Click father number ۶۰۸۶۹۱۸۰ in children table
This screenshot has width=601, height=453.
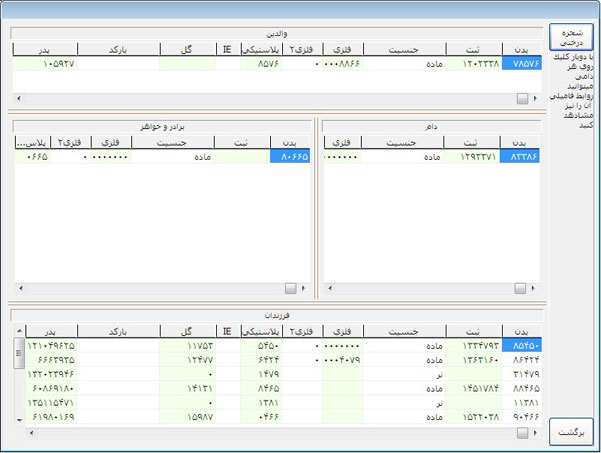tap(51, 388)
